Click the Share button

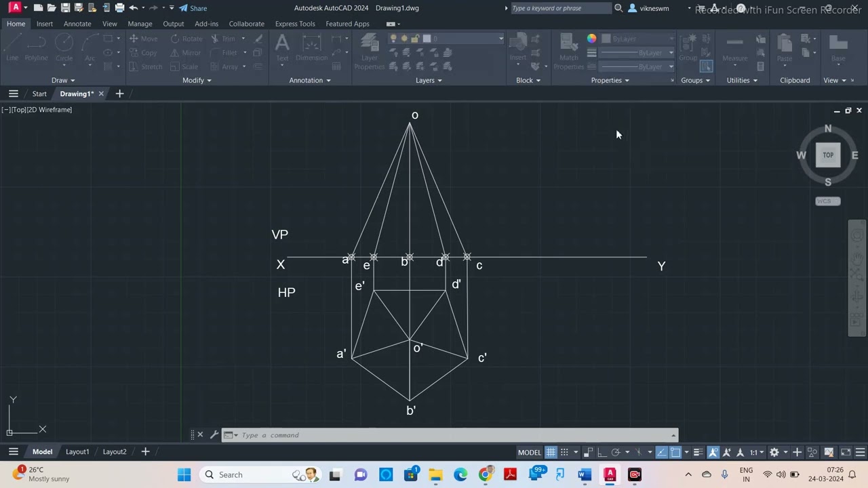(x=193, y=8)
